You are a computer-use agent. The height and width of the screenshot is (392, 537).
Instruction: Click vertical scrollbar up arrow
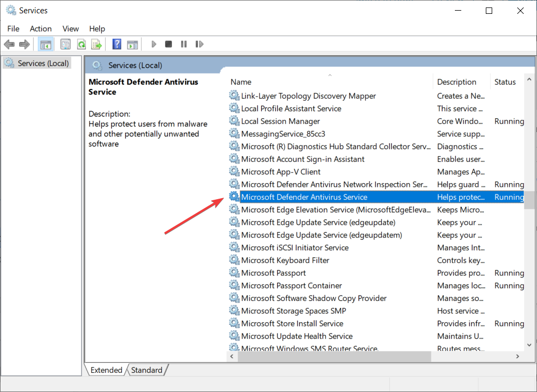[529, 80]
